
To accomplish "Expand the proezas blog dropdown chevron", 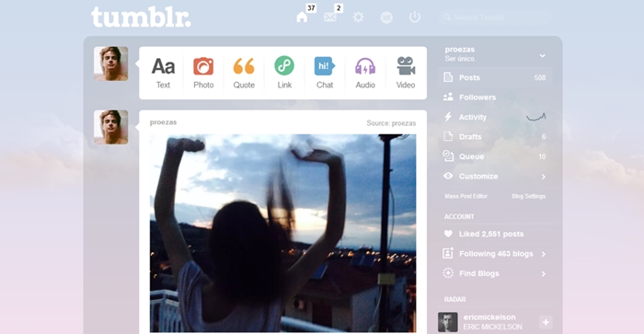I will click(543, 55).
